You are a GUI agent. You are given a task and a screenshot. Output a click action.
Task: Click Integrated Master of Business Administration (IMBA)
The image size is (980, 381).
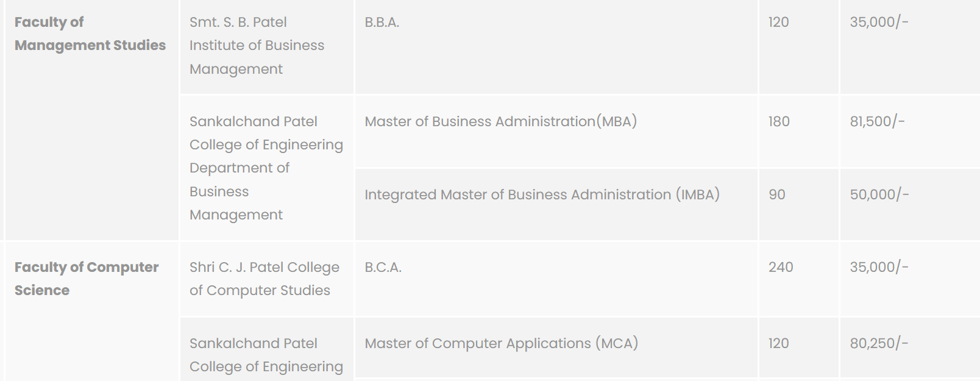tap(542, 194)
